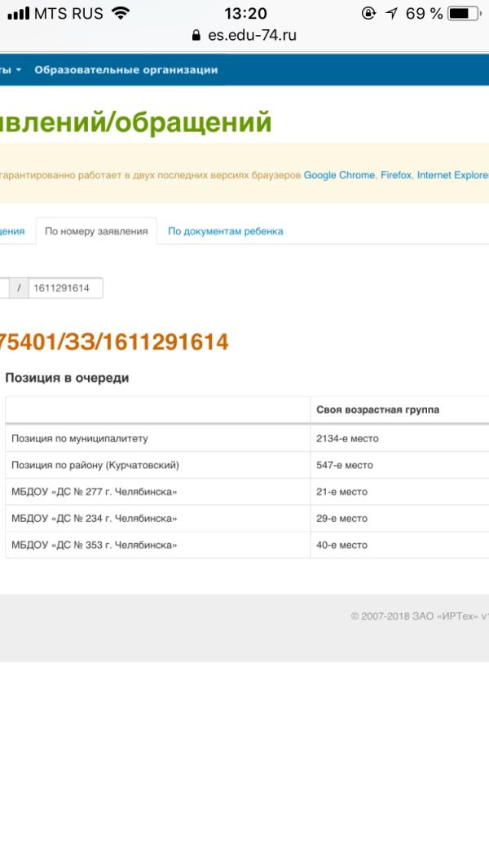Viewport: 489px width, 868px height.
Task: Click the cut-off input field before the slash
Action: click(4, 288)
